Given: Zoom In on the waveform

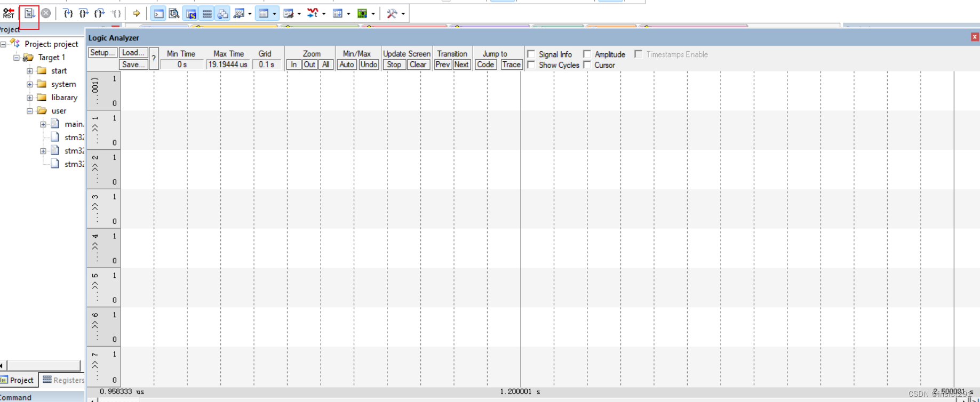Looking at the screenshot, I should click(x=293, y=65).
